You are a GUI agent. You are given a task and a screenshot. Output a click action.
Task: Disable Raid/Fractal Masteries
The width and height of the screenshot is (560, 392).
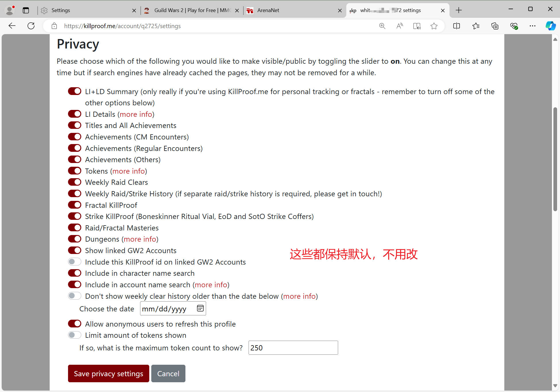coord(75,228)
